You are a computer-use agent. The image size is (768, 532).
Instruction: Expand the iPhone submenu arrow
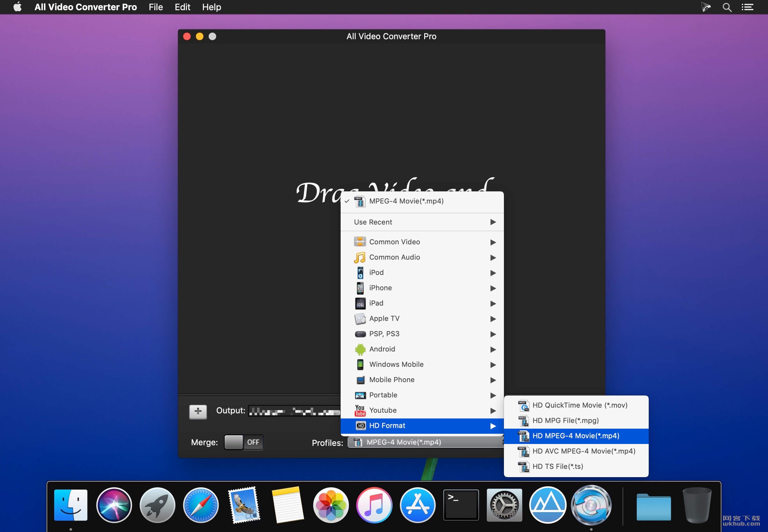(x=493, y=288)
